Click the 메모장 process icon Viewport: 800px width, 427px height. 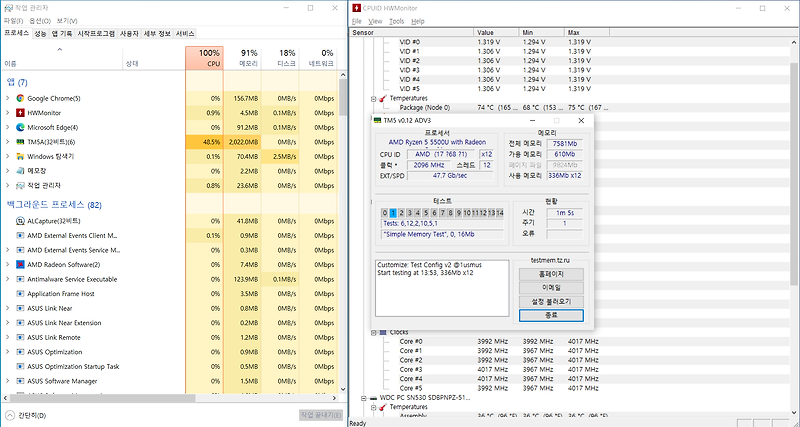tap(20, 171)
